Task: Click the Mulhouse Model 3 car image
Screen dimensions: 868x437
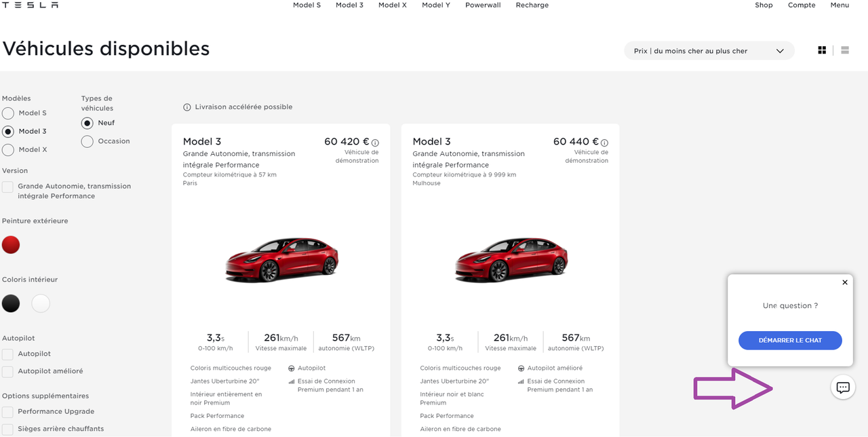Action: pos(511,260)
